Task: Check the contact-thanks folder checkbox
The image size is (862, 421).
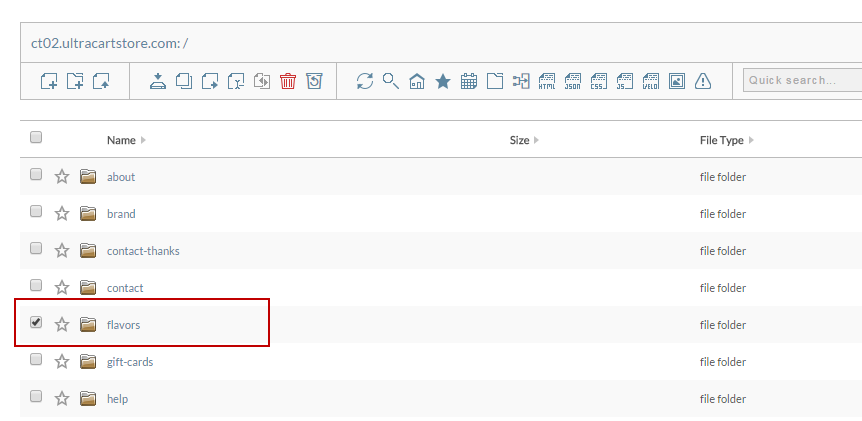Action: tap(36, 248)
